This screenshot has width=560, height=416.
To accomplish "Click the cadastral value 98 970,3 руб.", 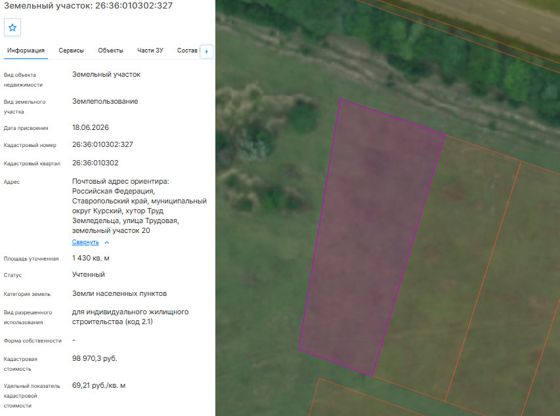I will pos(95,359).
